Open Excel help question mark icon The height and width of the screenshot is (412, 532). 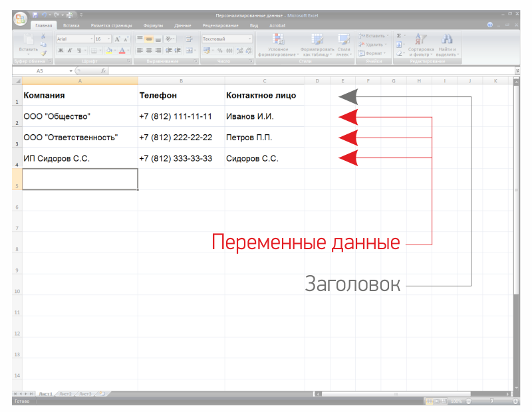coord(490,25)
